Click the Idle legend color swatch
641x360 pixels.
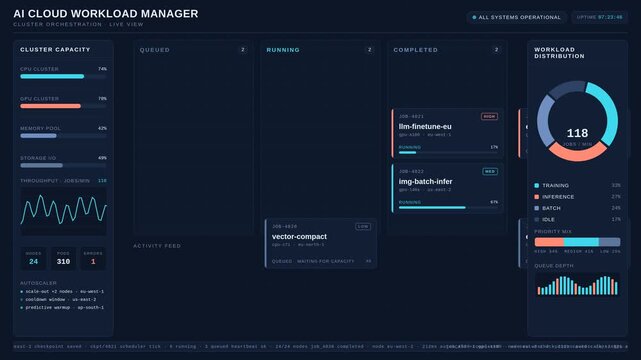pyautogui.click(x=536, y=219)
